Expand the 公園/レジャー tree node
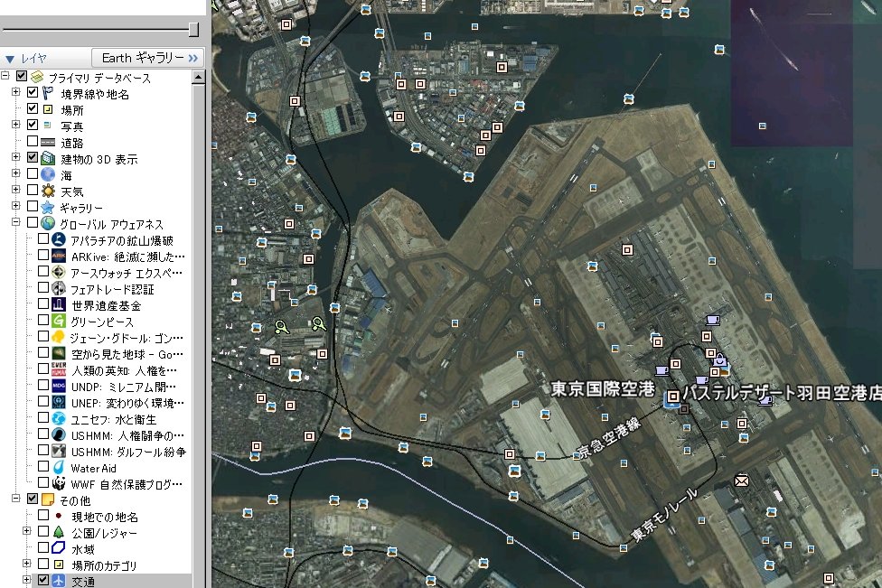Image resolution: width=882 pixels, height=588 pixels. point(27,532)
